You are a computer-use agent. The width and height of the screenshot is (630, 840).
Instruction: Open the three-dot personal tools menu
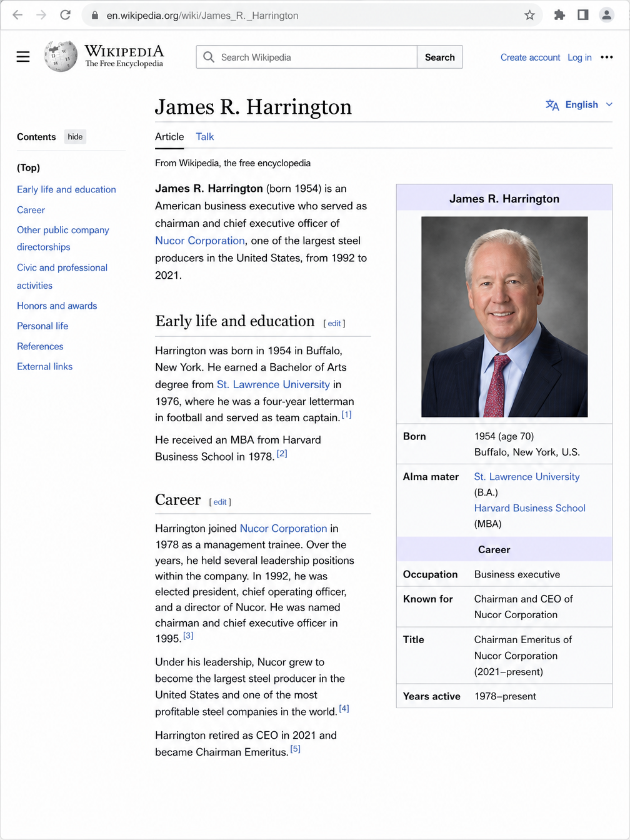point(607,57)
